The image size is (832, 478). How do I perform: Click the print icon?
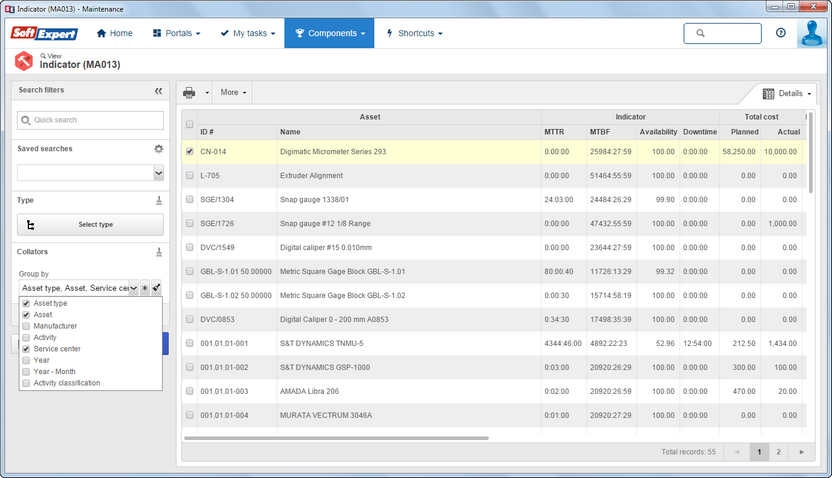[x=189, y=93]
